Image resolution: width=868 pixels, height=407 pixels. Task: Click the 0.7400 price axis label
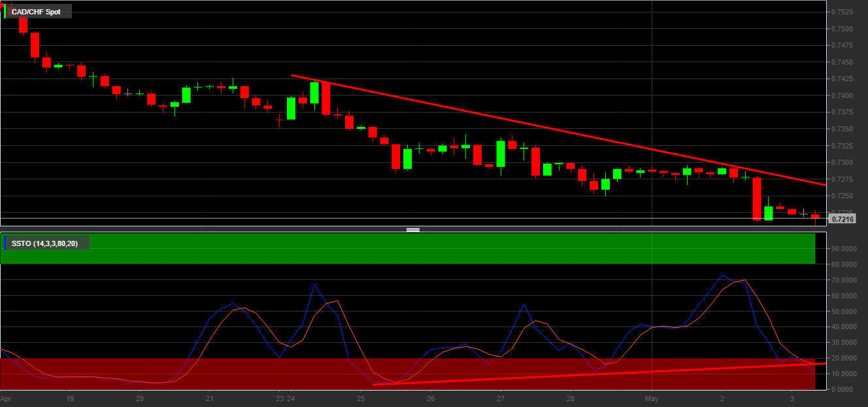click(843, 96)
